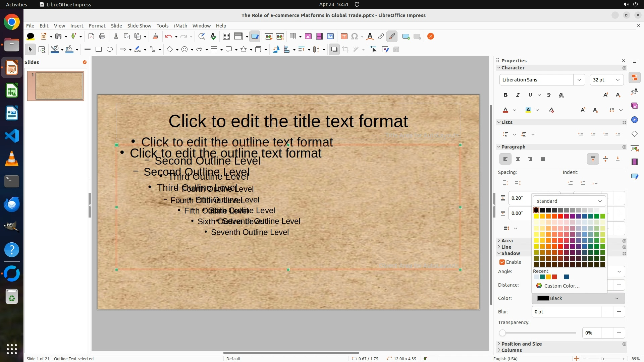Open Thunderbird from the dock

tap(12, 204)
